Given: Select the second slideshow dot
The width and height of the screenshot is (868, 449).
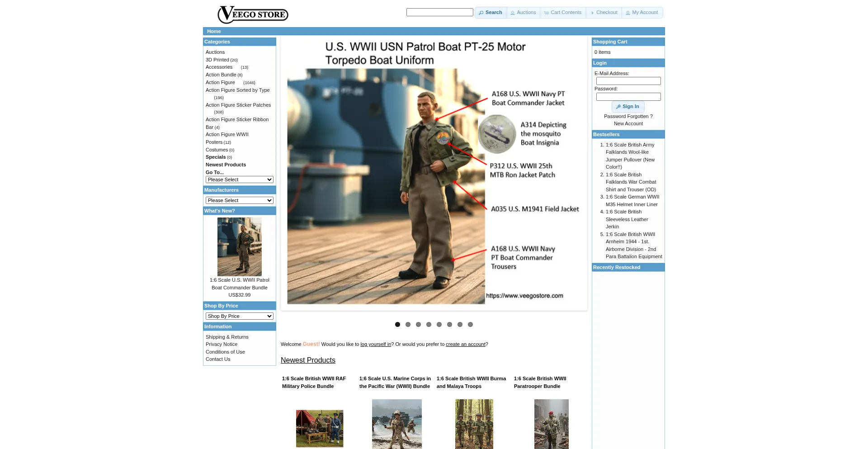Looking at the screenshot, I should tap(408, 325).
